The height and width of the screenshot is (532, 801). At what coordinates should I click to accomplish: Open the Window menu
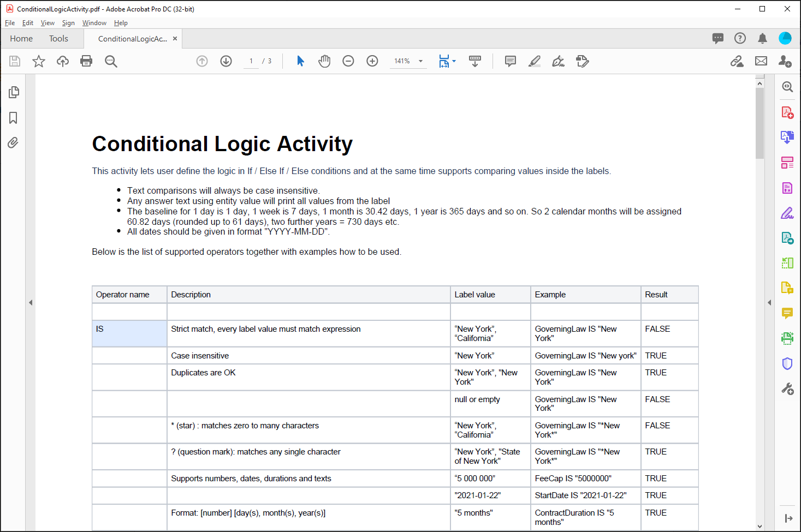point(94,23)
